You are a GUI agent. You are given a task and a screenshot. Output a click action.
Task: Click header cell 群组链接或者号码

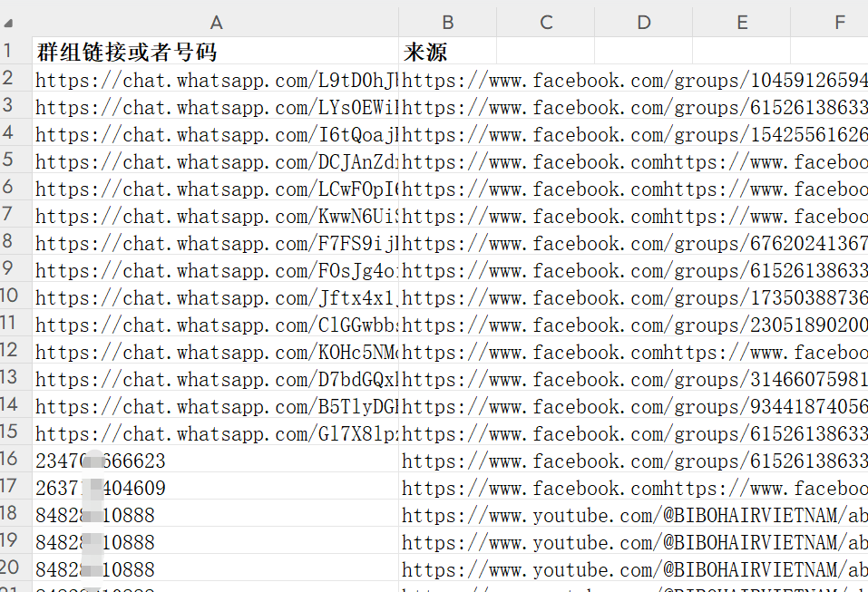(216, 52)
